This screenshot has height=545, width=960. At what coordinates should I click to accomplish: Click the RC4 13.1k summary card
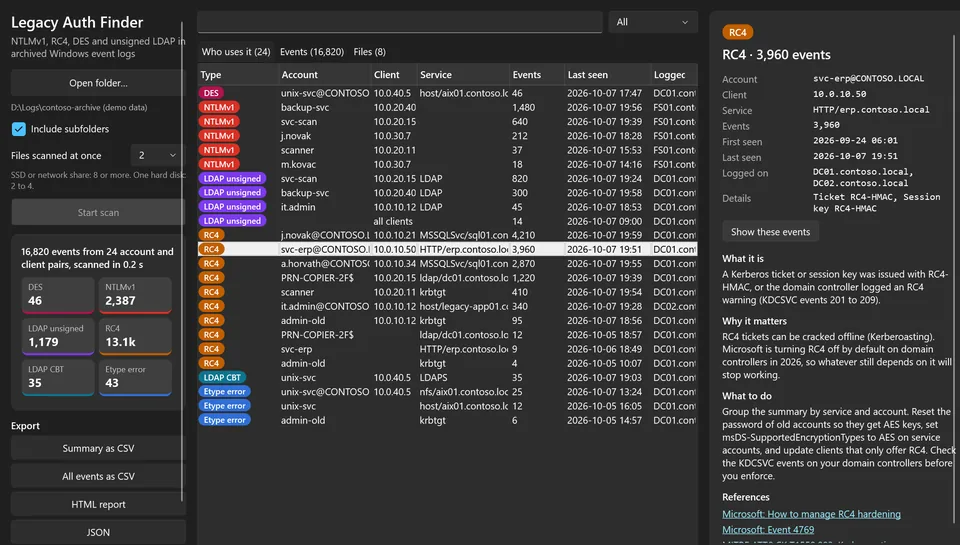[135, 336]
